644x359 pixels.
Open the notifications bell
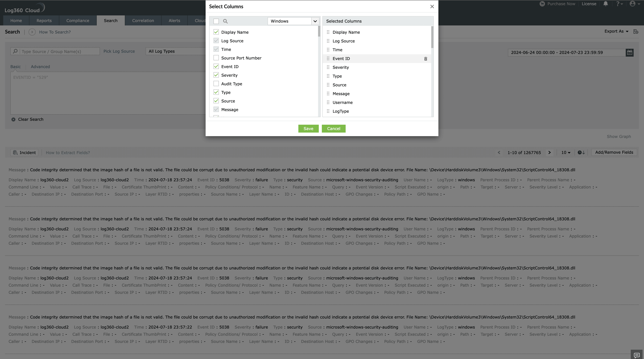pyautogui.click(x=605, y=4)
